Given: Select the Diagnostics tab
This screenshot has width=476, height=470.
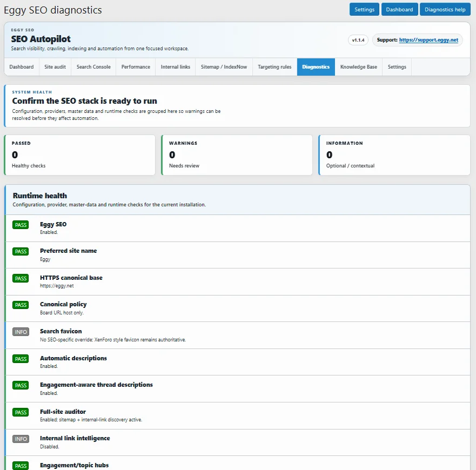Looking at the screenshot, I should 316,67.
